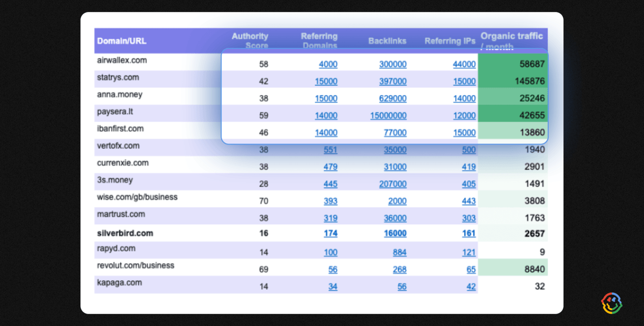This screenshot has width=644, height=326.
Task: Click authority score 70 for wise.com
Action: coord(264,201)
